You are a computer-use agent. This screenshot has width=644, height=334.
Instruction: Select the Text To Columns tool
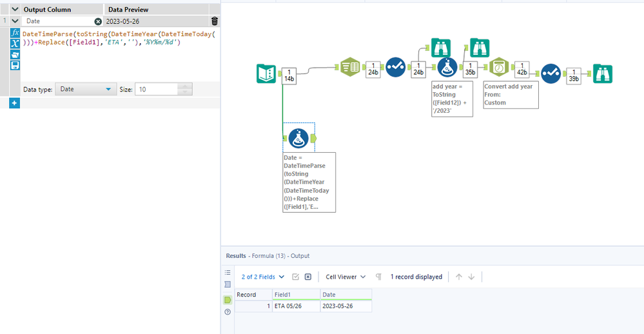click(350, 66)
